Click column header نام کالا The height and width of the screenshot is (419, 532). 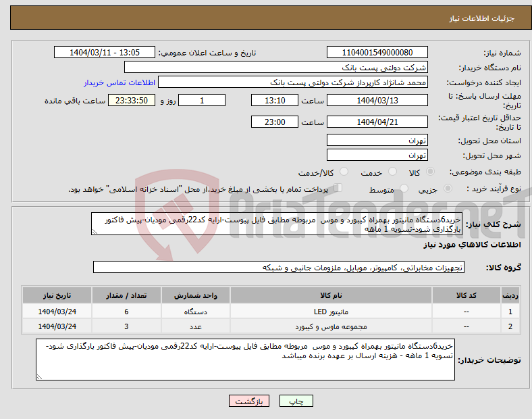pyautogui.click(x=331, y=295)
